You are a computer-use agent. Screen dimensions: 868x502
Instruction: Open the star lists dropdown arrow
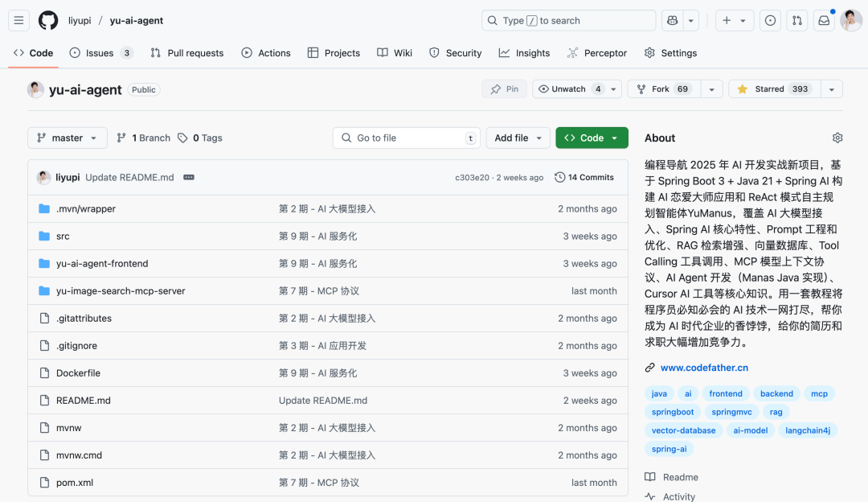(x=832, y=89)
